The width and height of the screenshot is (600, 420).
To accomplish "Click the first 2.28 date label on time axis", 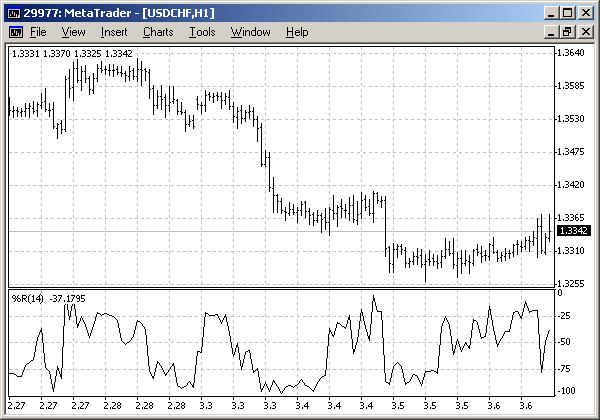I will tap(112, 405).
